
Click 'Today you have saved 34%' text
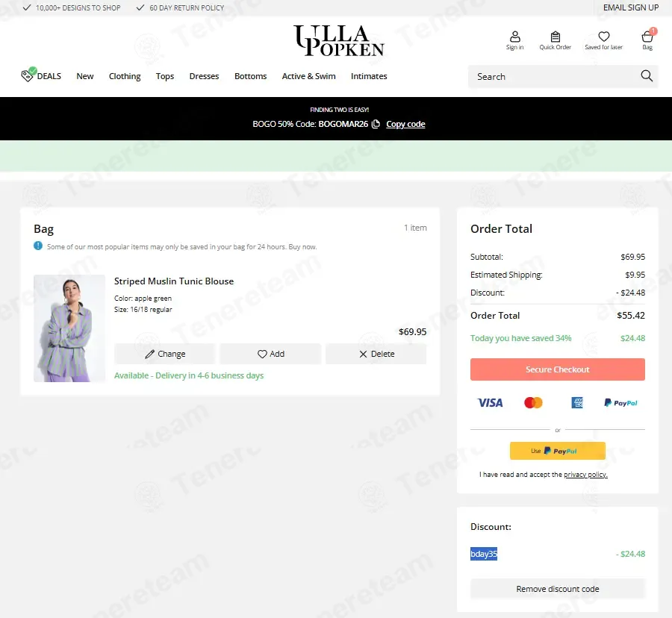[x=520, y=338]
